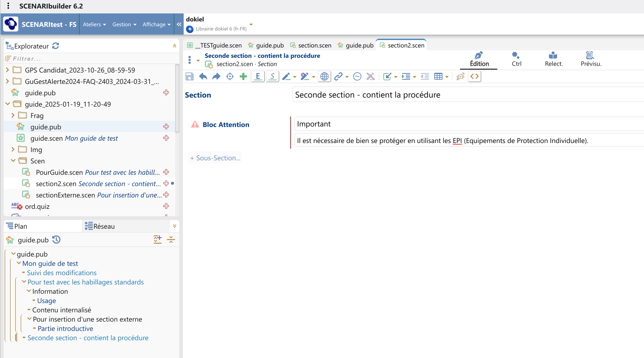Toggle the S italic style button
Viewport: 644px width, 358px height.
click(x=272, y=77)
